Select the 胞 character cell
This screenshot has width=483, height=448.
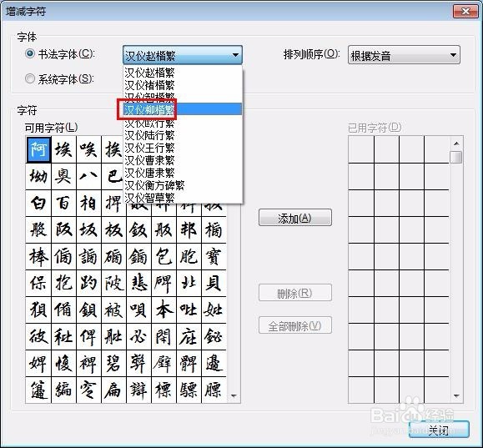189,256
